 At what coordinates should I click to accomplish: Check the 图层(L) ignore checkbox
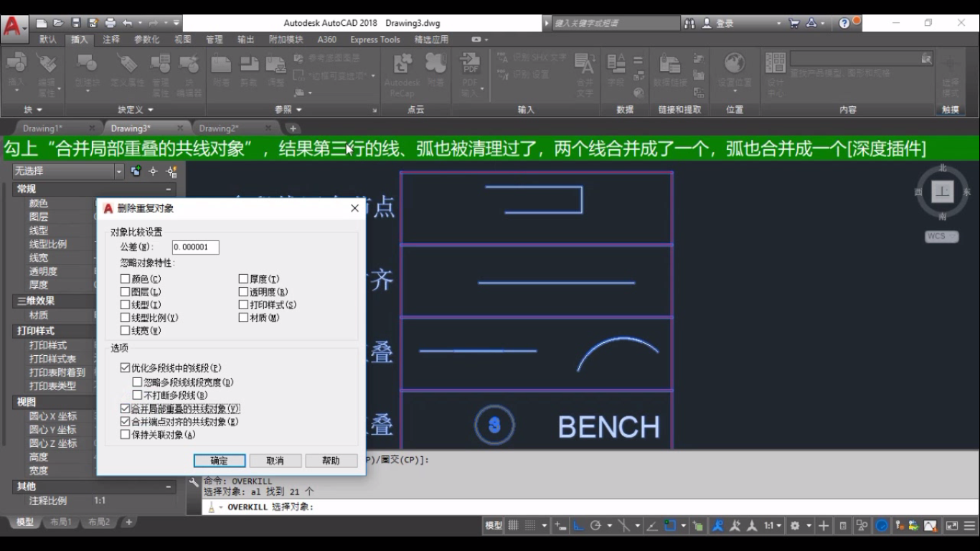click(x=125, y=291)
